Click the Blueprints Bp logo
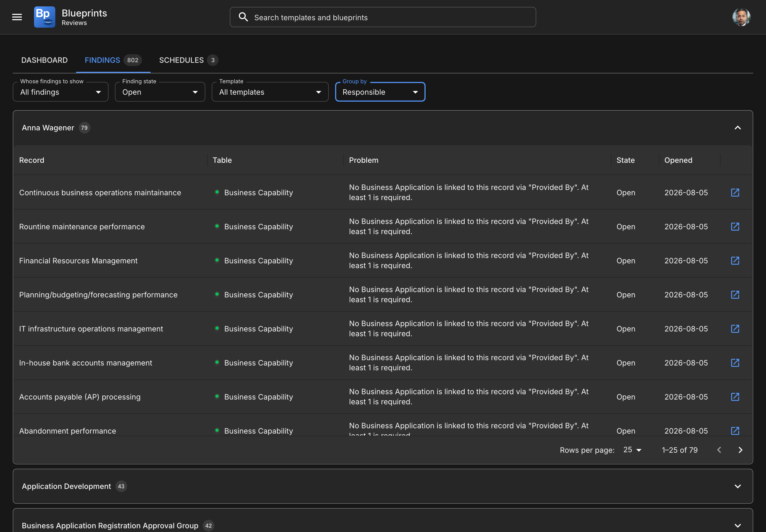Viewport: 766px width, 532px height. [45, 17]
